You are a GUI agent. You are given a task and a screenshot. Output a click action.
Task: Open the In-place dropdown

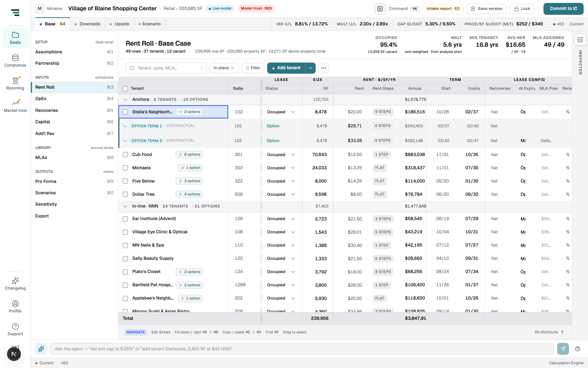[224, 68]
